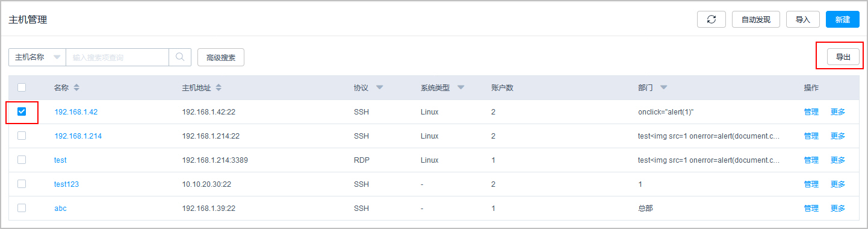The width and height of the screenshot is (868, 229).
Task: Sort by host address column arrows
Action: click(x=219, y=88)
